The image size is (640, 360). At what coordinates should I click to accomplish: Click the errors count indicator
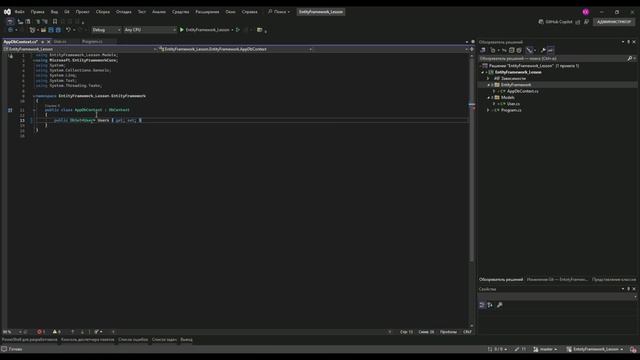tap(41, 332)
